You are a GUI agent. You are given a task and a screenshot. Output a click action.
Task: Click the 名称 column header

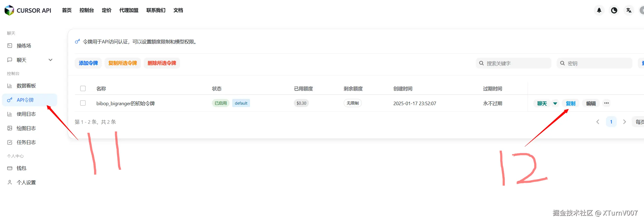click(x=101, y=89)
